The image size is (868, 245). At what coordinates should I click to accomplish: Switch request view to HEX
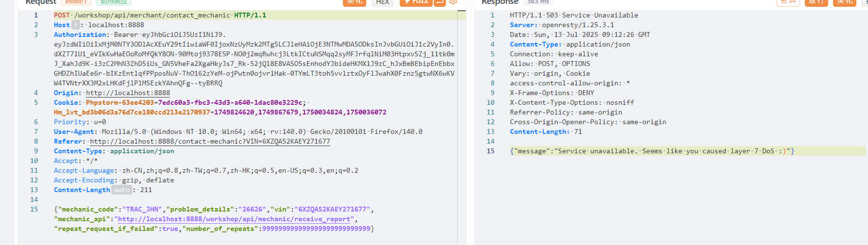[383, 2]
